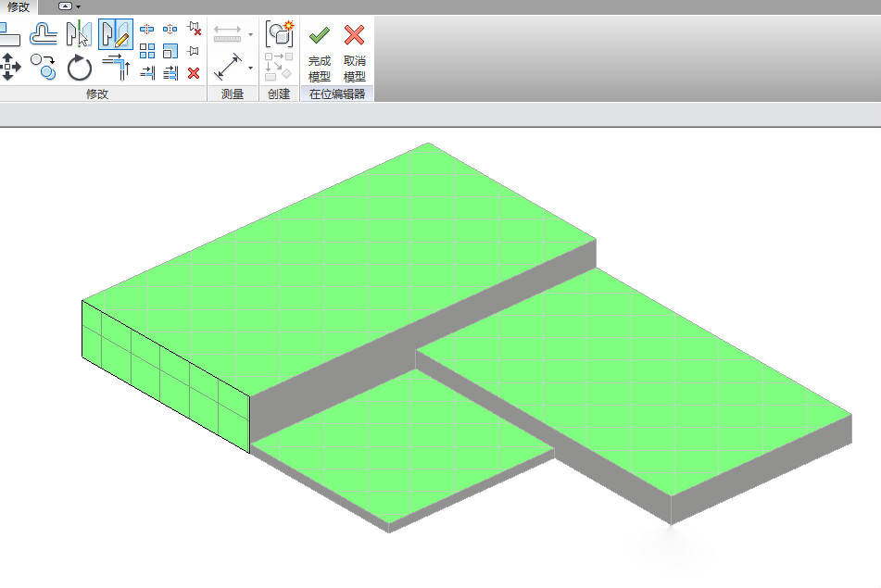Screen dimensions: 881x588
Task: Click 完成模型 to finish the model
Action: click(x=320, y=53)
